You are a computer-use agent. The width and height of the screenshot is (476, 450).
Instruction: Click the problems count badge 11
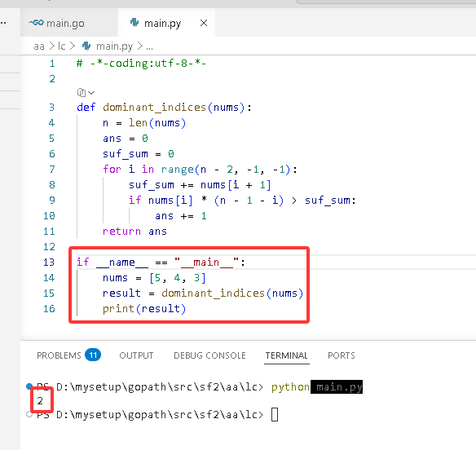93,355
